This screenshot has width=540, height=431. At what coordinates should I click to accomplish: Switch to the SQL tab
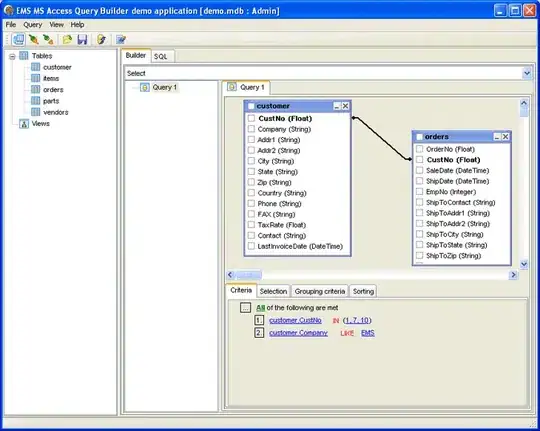[x=160, y=57]
